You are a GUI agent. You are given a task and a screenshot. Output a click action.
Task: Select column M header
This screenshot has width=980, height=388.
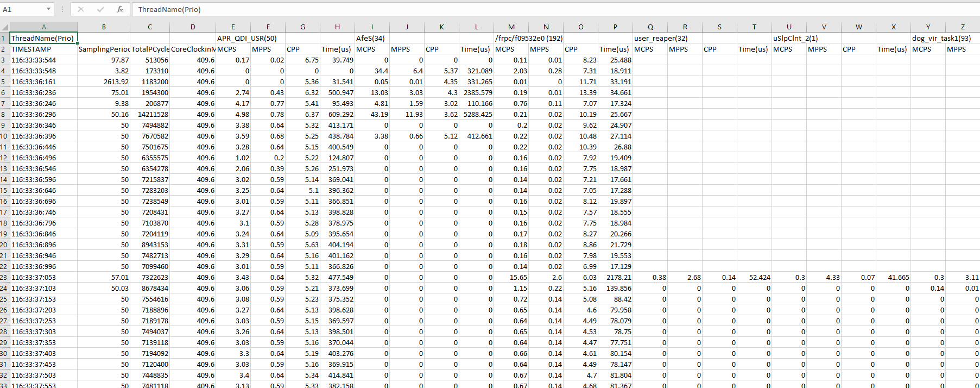(511, 27)
